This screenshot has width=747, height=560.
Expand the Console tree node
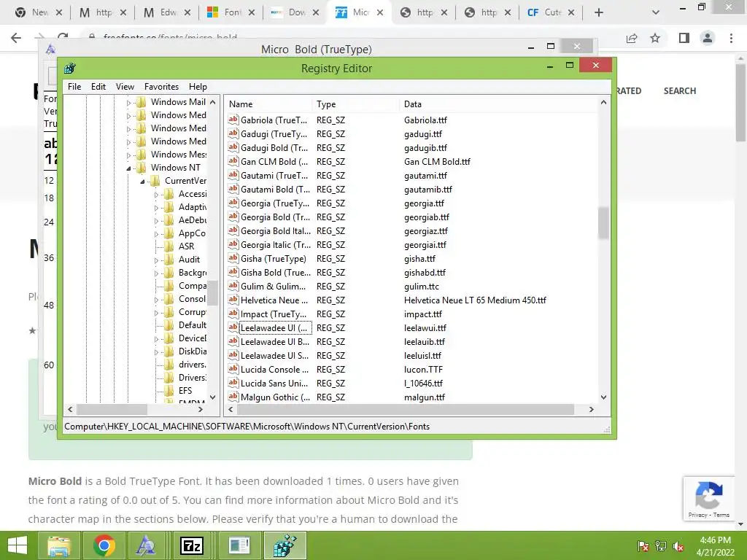pos(156,300)
